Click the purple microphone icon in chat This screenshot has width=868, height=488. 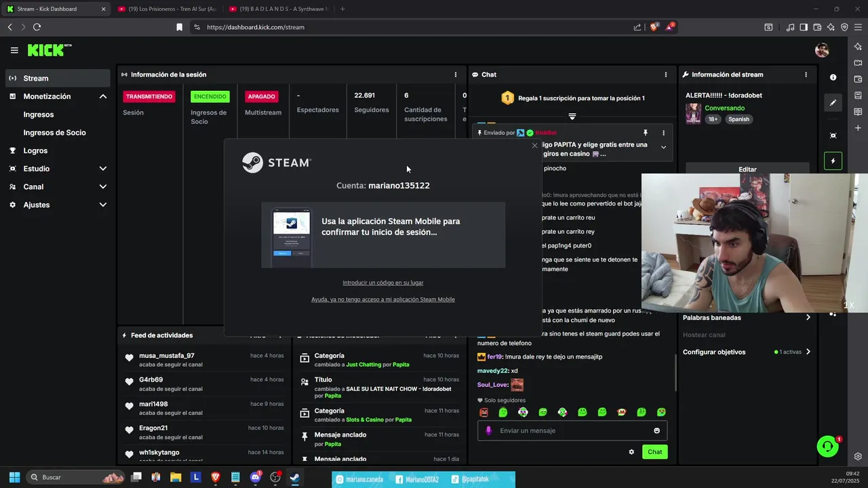pyautogui.click(x=488, y=430)
